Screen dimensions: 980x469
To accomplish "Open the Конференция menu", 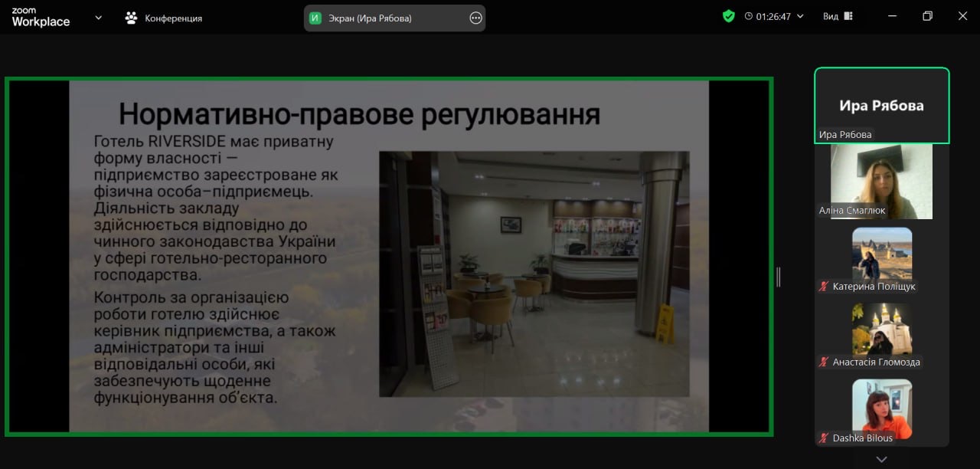I will coord(163,18).
